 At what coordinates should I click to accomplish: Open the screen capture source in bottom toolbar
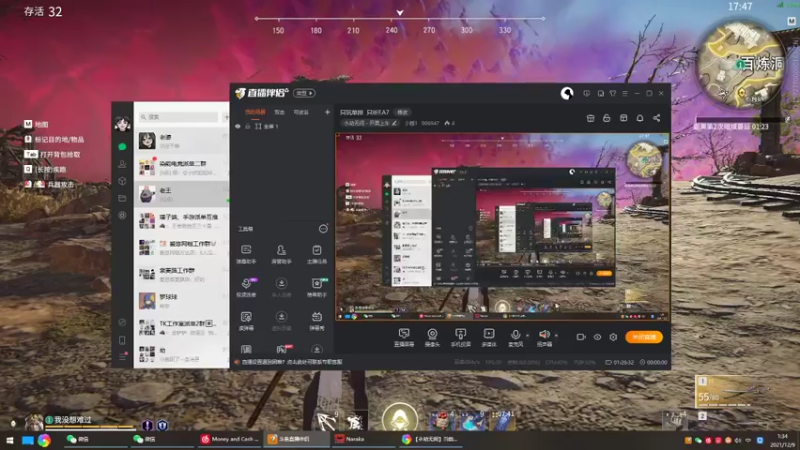(404, 337)
